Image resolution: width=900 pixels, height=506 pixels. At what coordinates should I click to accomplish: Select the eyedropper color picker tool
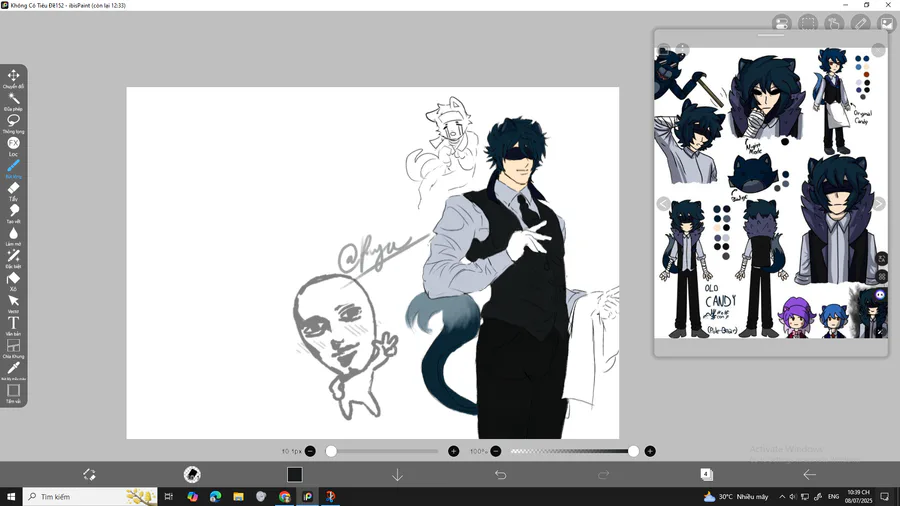pos(13,370)
